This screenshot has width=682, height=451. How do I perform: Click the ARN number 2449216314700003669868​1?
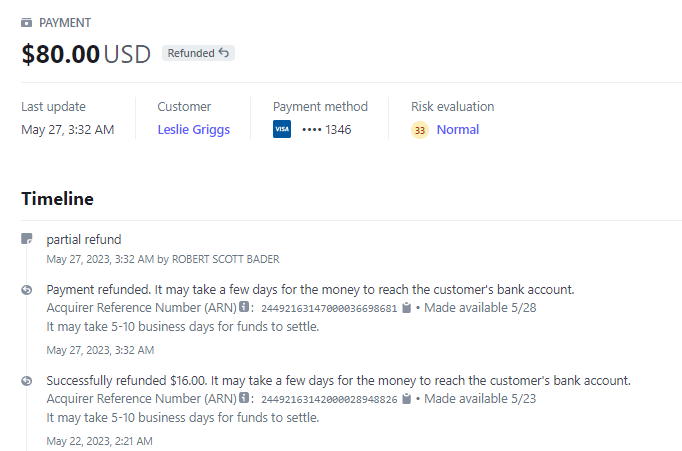tap(329, 308)
